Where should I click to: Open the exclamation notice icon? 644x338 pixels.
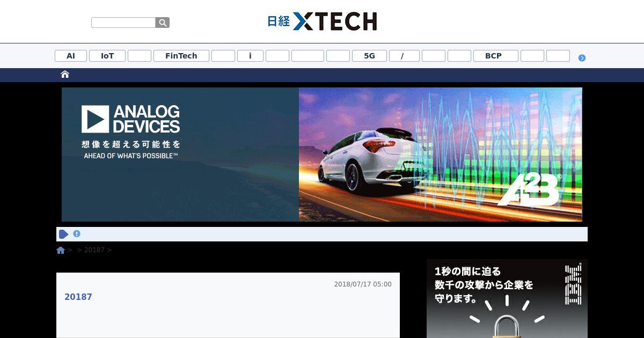tap(77, 234)
